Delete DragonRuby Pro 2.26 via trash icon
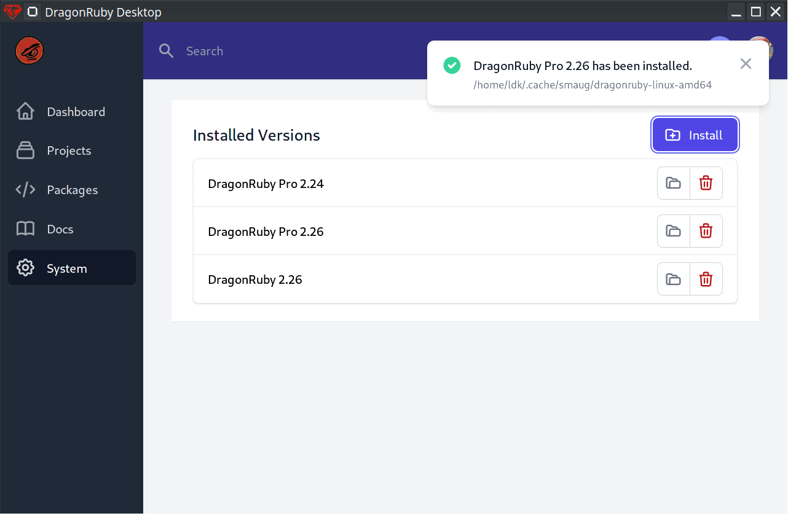The height and width of the screenshot is (532, 788). [706, 230]
